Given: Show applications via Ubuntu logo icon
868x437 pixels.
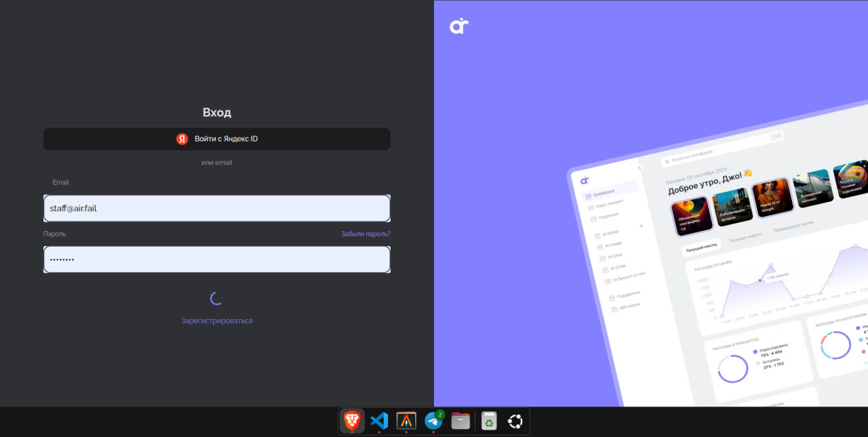Looking at the screenshot, I should coord(515,421).
